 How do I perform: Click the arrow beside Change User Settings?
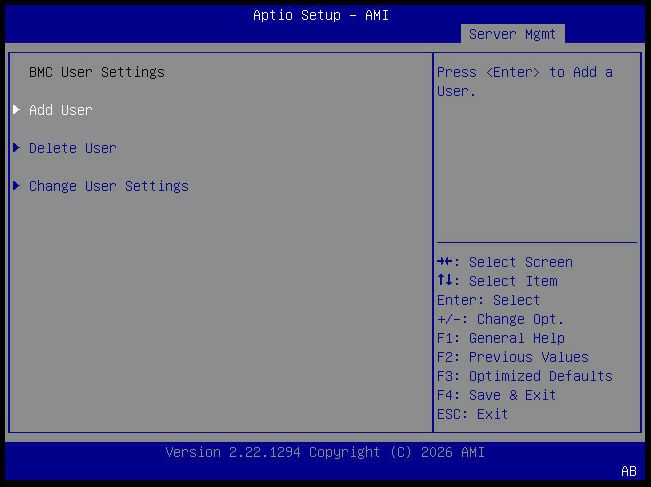[17, 185]
